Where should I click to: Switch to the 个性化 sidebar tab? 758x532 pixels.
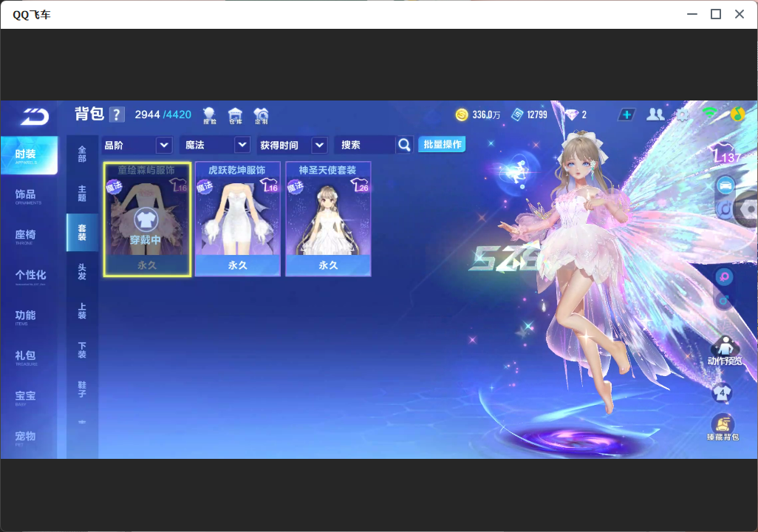point(29,276)
